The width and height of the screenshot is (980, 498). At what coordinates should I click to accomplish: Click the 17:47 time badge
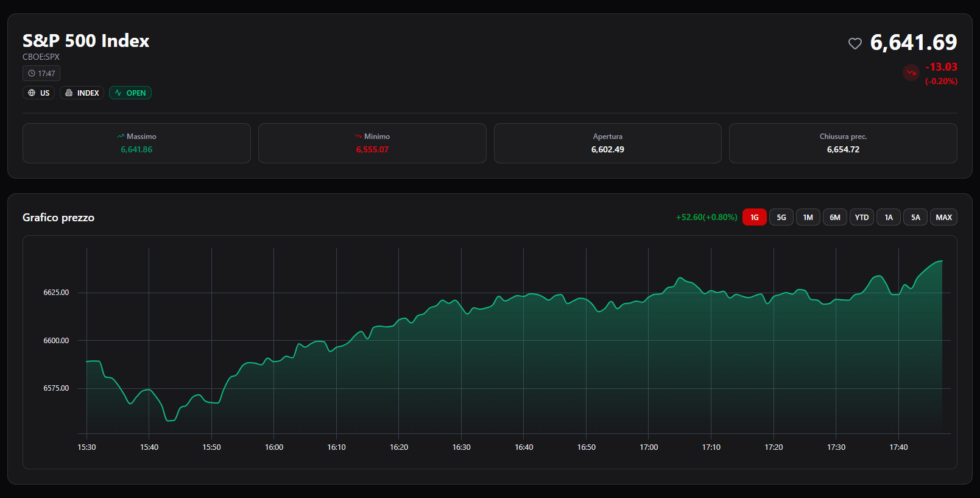pos(41,74)
